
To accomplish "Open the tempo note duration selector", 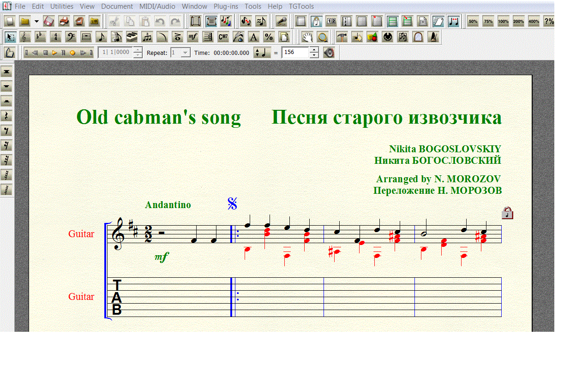I will click(262, 53).
